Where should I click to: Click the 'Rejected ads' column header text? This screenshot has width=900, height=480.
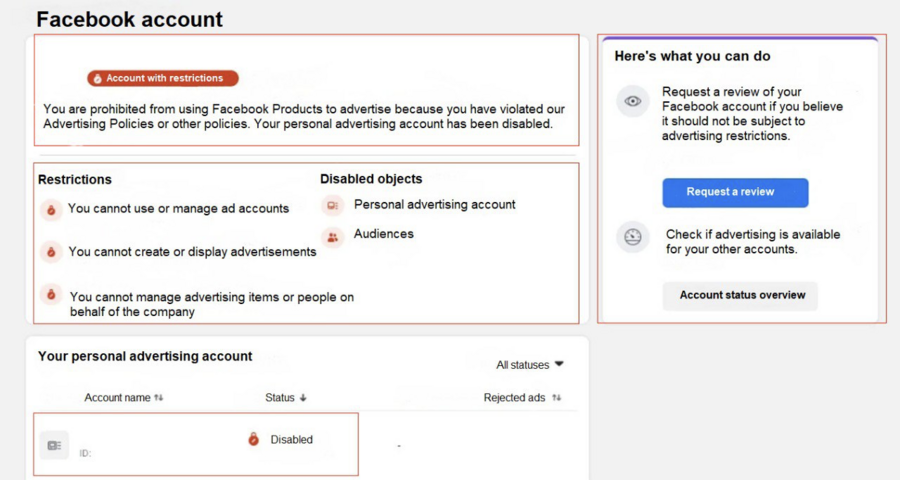[x=514, y=397]
